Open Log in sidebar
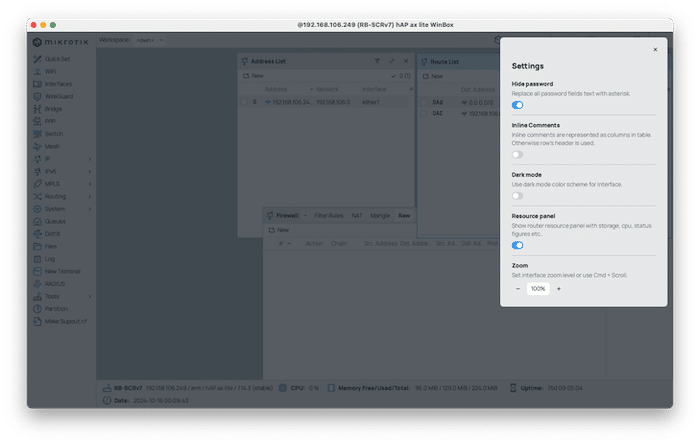The height and width of the screenshot is (444, 700). (50, 259)
